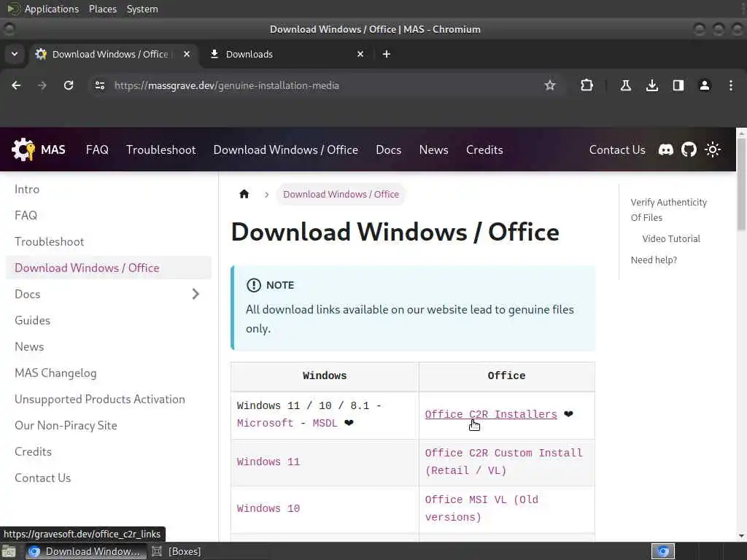This screenshot has height=560, width=747.
Task: Open Troubleshoot in the top navigation
Action: click(161, 149)
